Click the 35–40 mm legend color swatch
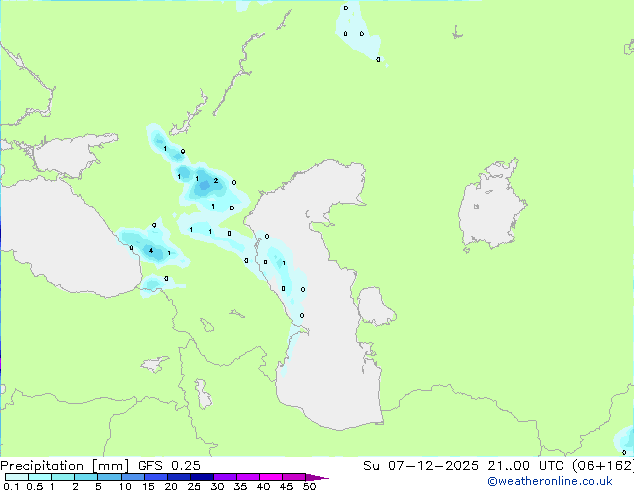 coord(248,477)
